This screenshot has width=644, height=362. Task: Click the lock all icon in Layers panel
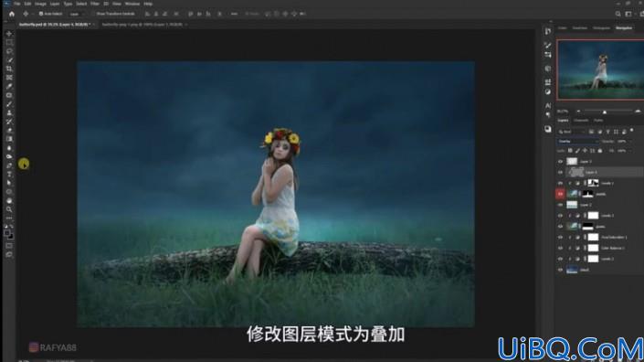pos(600,151)
